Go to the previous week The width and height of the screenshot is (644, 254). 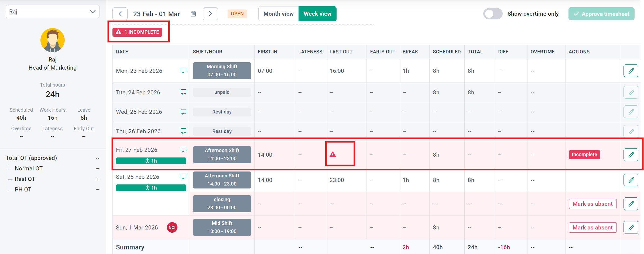pos(120,14)
